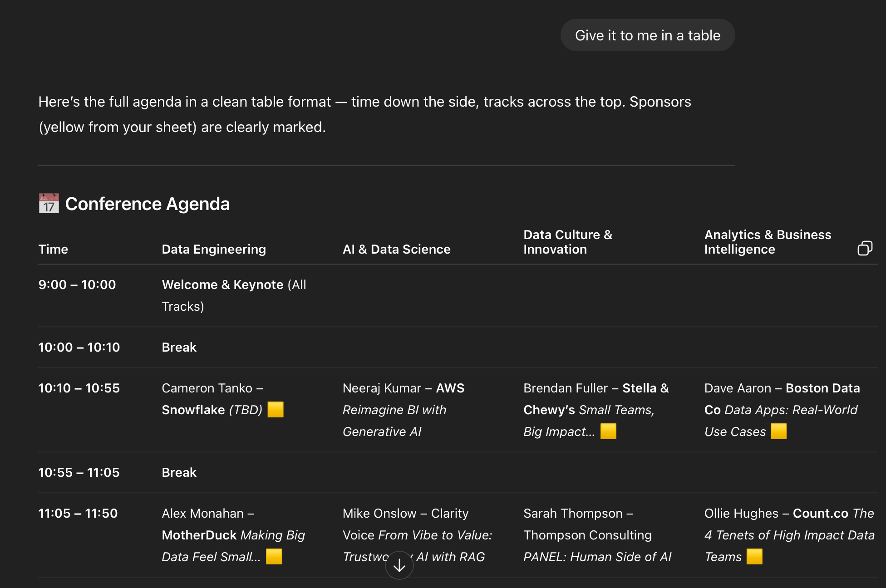Click Data Culture & Innovation header
This screenshot has height=588, width=886.
[x=567, y=242]
